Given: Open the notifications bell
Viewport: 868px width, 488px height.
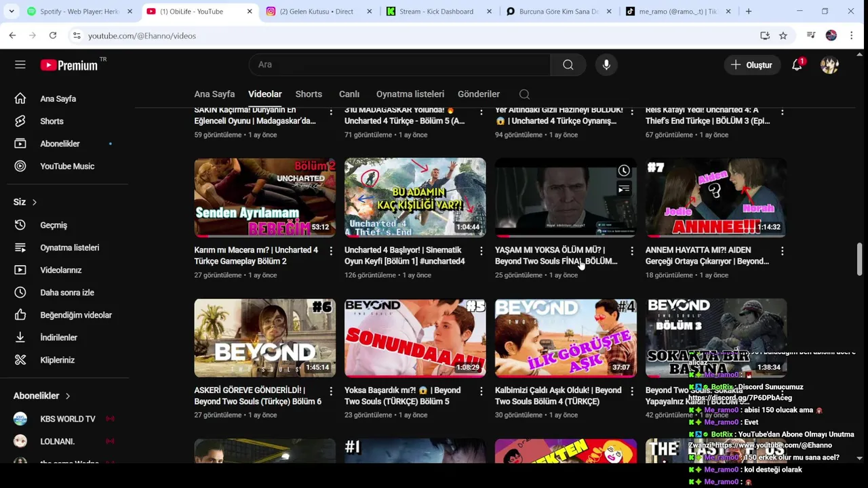Looking at the screenshot, I should coord(797,65).
